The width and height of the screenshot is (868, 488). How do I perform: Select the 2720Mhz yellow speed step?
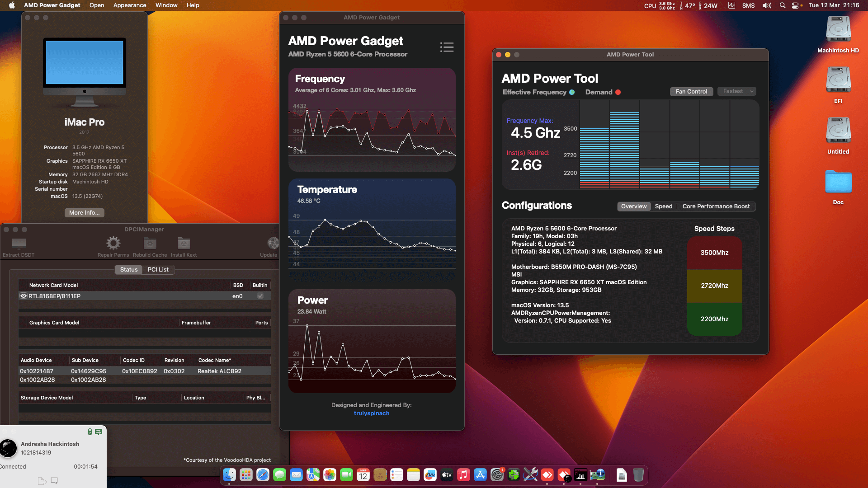point(715,286)
